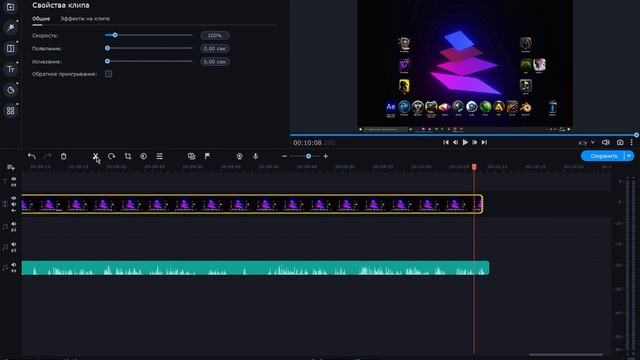
Task: Mute the third audio track with waveform
Action: [x=13, y=265]
